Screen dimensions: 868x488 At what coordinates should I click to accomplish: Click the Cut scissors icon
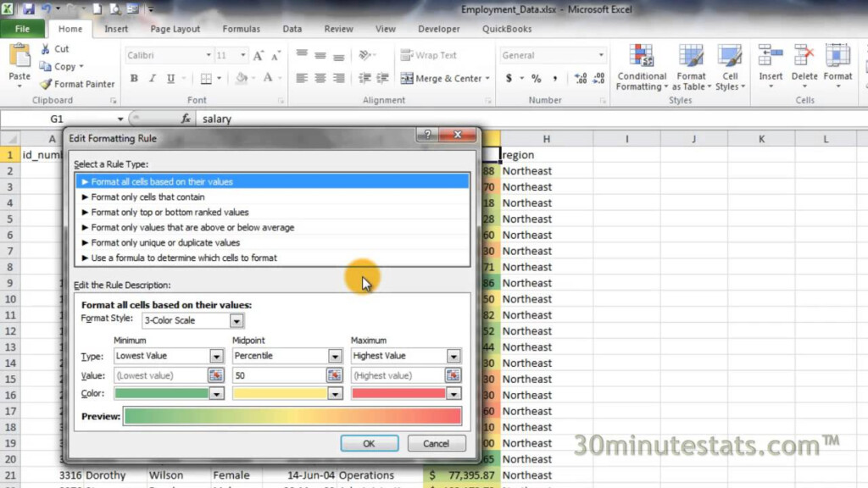coord(46,49)
